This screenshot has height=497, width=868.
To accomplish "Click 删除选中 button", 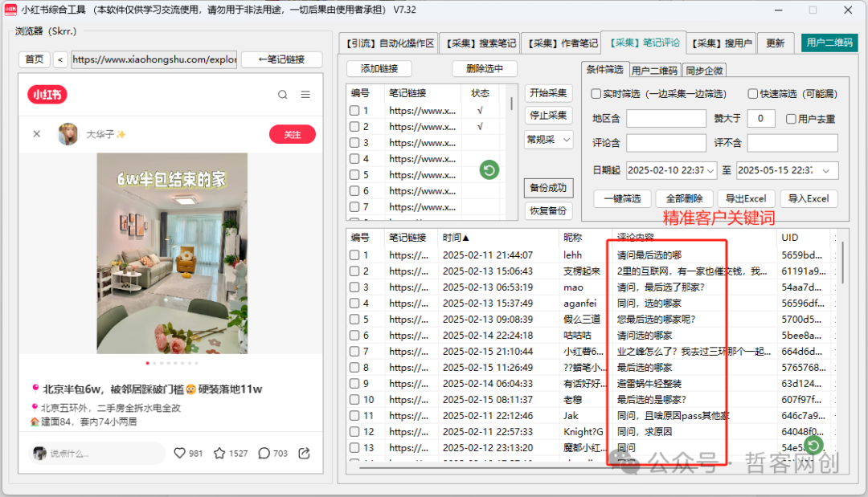I will pyautogui.click(x=485, y=68).
